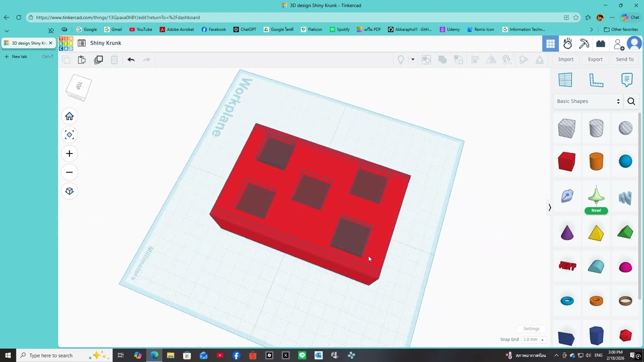Pick the striped Box hole shape
Screen dimensions: 644x362
tap(567, 128)
